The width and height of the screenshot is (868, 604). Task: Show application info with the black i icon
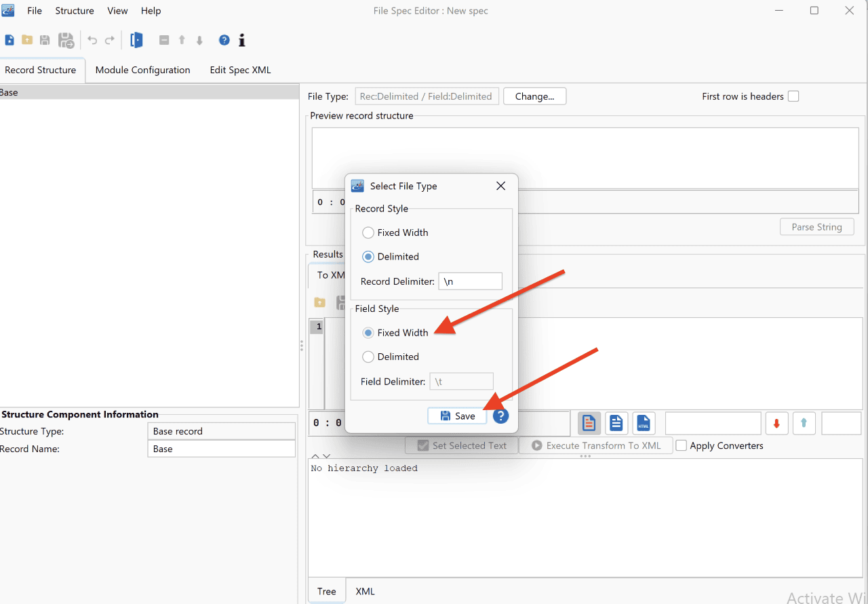click(242, 41)
